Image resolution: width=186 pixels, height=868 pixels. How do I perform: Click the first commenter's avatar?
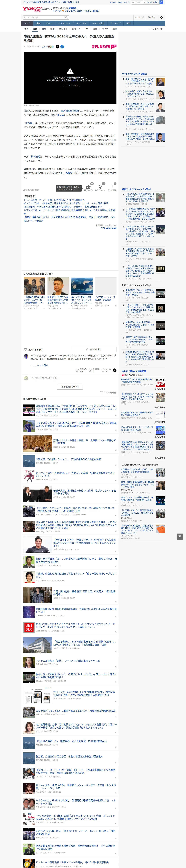(26, 356)
